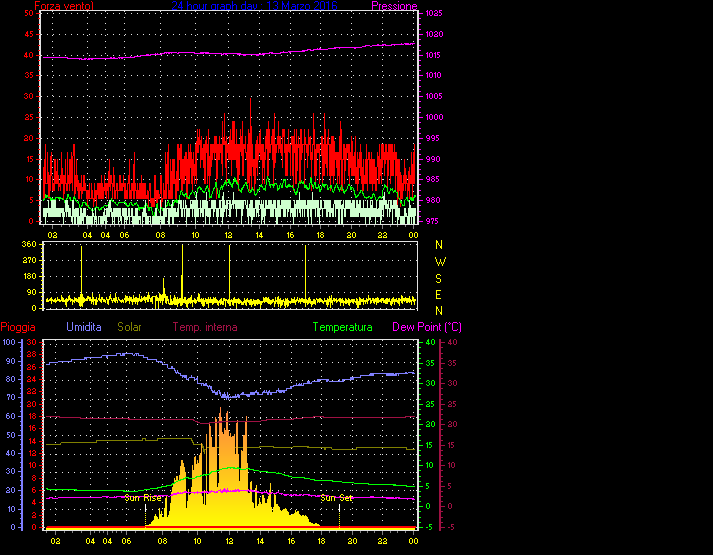Viewport: 713px width, 555px height.
Task: Select the green 'Temperatura' legend label
Action: [342, 327]
